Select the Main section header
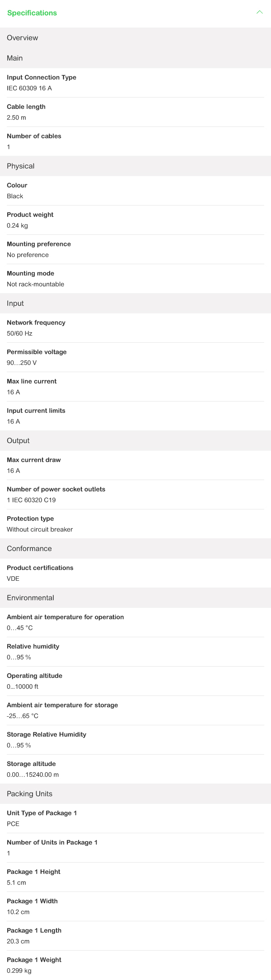 [15, 58]
